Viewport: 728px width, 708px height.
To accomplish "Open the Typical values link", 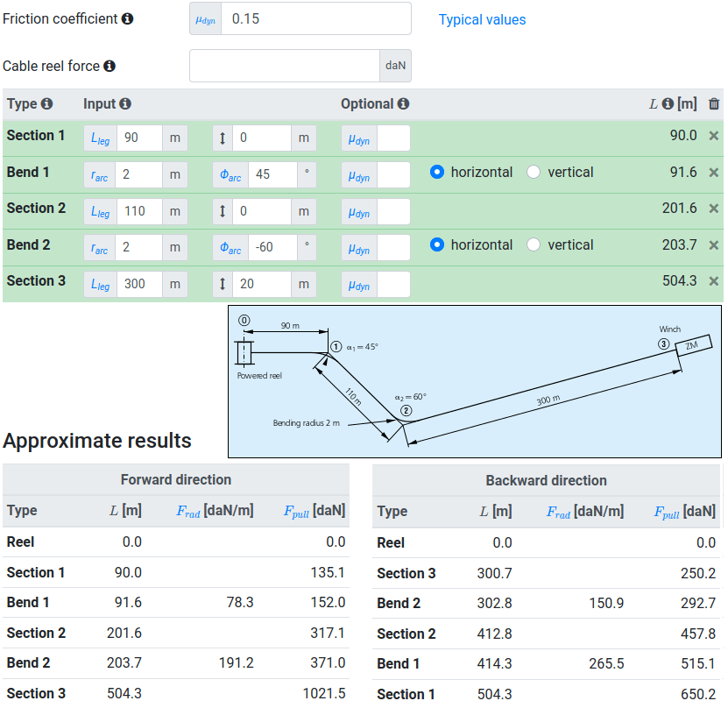I will [482, 19].
